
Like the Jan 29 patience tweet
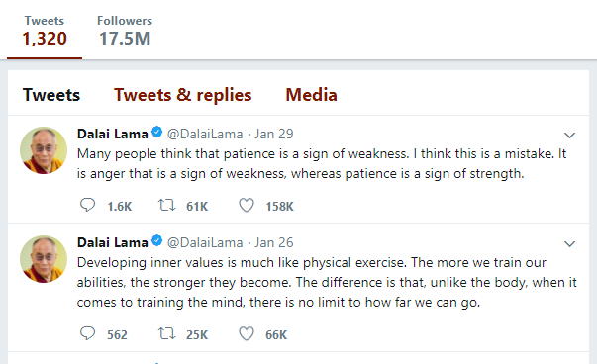click(247, 206)
